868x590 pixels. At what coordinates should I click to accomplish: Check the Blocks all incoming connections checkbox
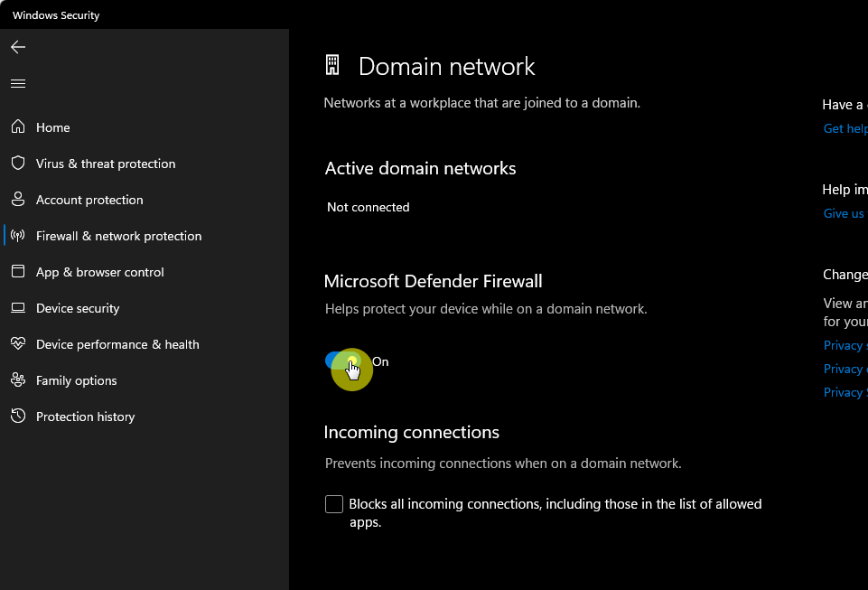pyautogui.click(x=334, y=504)
